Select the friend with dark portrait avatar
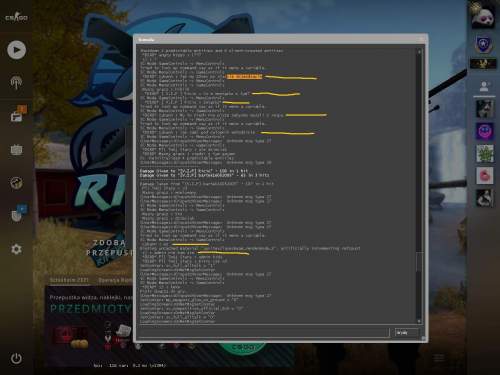500x375 pixels. point(485,109)
